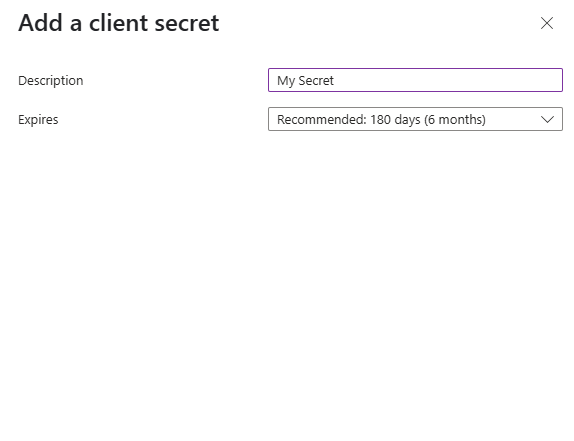Click the Expires label

pyautogui.click(x=38, y=120)
